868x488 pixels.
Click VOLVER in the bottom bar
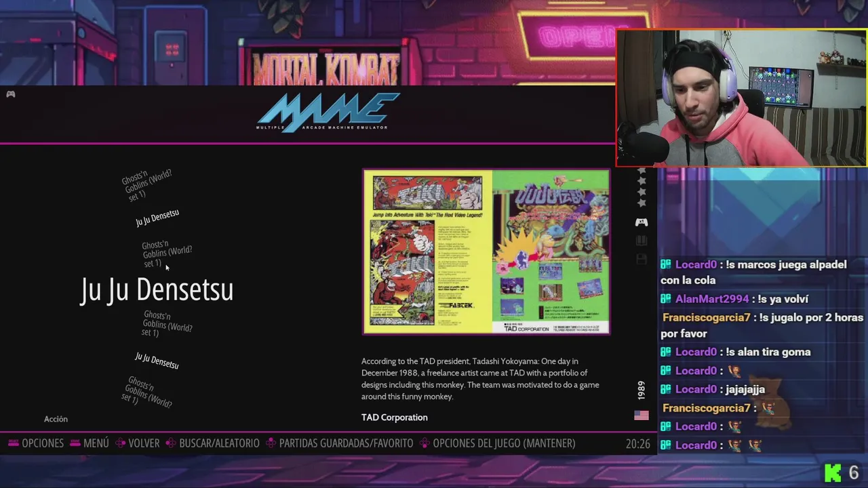pyautogui.click(x=144, y=443)
